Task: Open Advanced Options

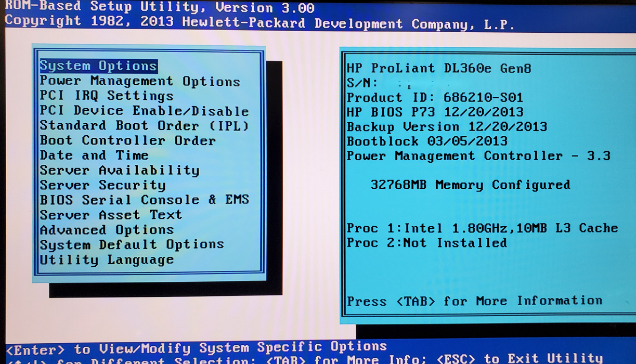Action: point(107,229)
